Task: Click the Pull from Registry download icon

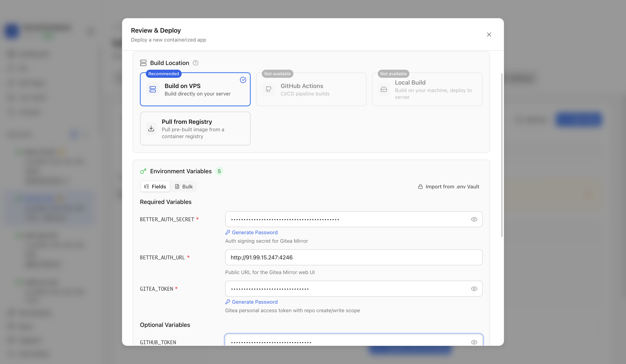Action: pos(151,129)
